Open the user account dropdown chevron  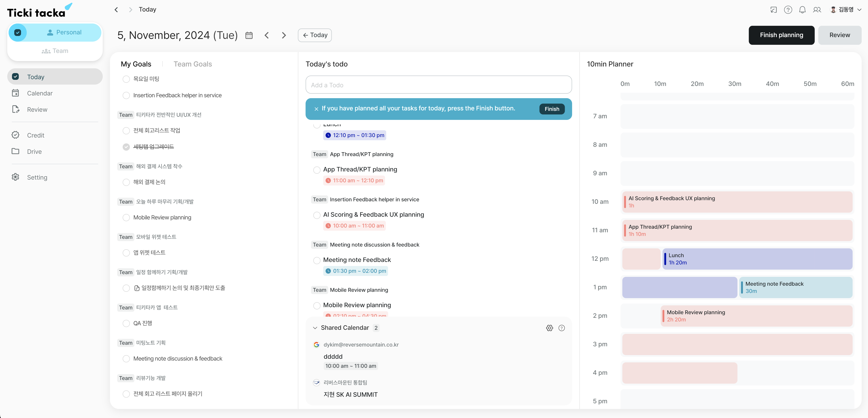(x=859, y=10)
